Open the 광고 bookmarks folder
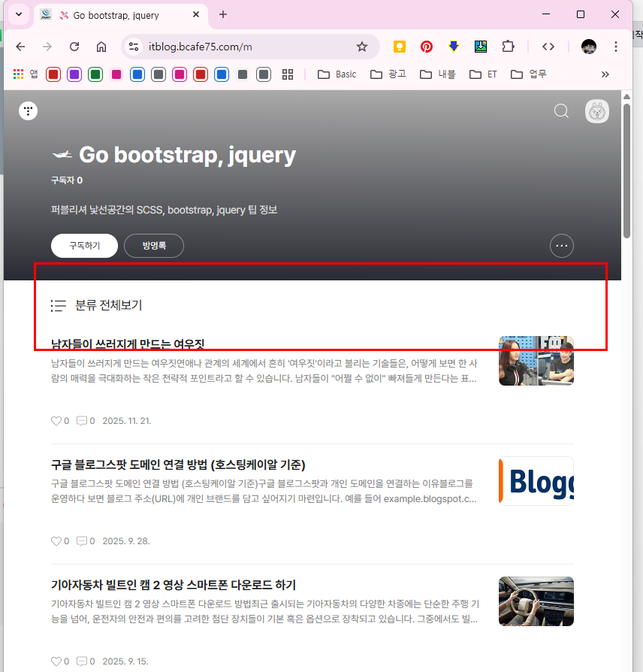Screen dimensions: 643x672 (388, 74)
